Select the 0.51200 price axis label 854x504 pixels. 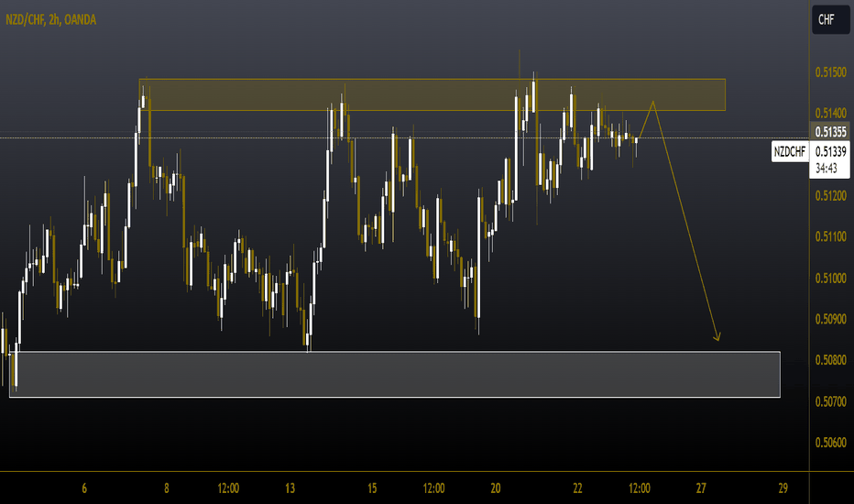(x=830, y=195)
